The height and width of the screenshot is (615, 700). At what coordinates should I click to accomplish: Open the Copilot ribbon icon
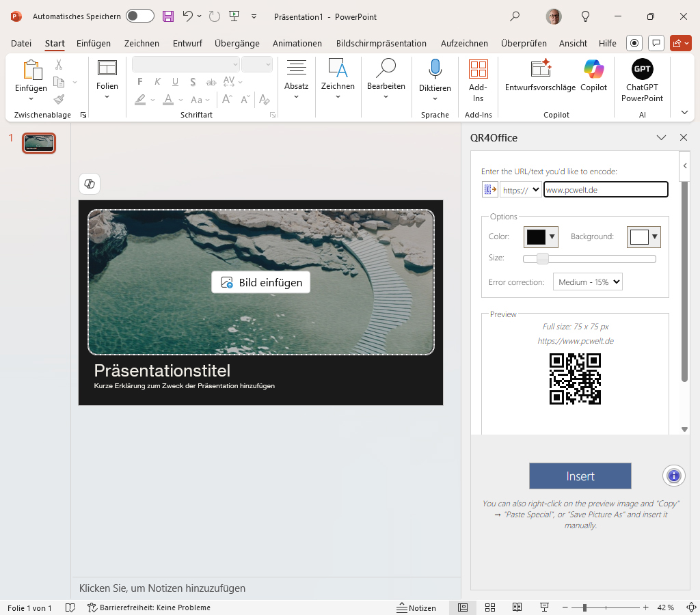[x=593, y=69]
